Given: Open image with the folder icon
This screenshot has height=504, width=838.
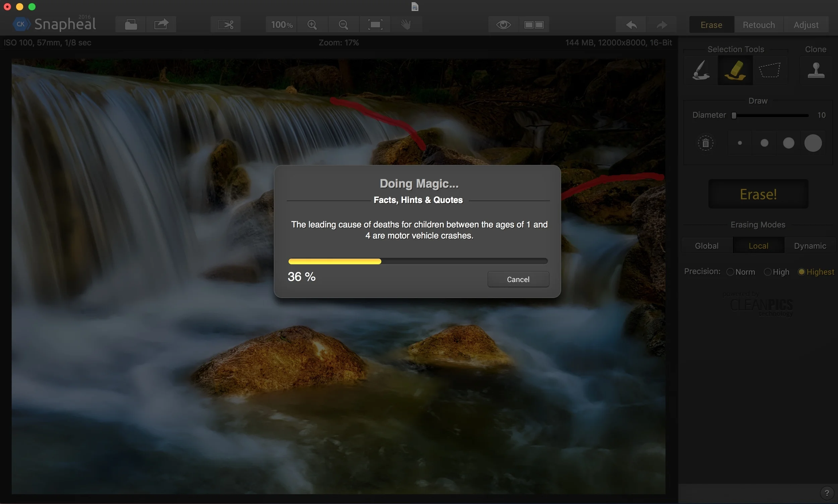Looking at the screenshot, I should click(130, 24).
